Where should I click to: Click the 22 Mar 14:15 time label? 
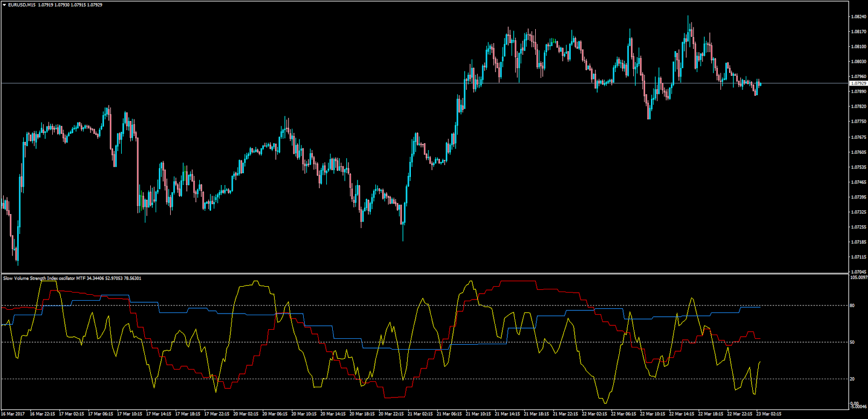[682, 414]
